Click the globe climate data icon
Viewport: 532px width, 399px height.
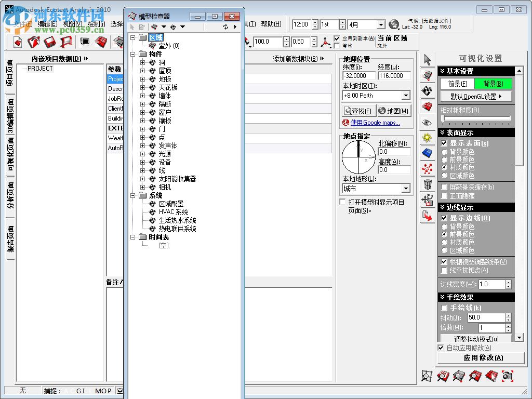394,24
